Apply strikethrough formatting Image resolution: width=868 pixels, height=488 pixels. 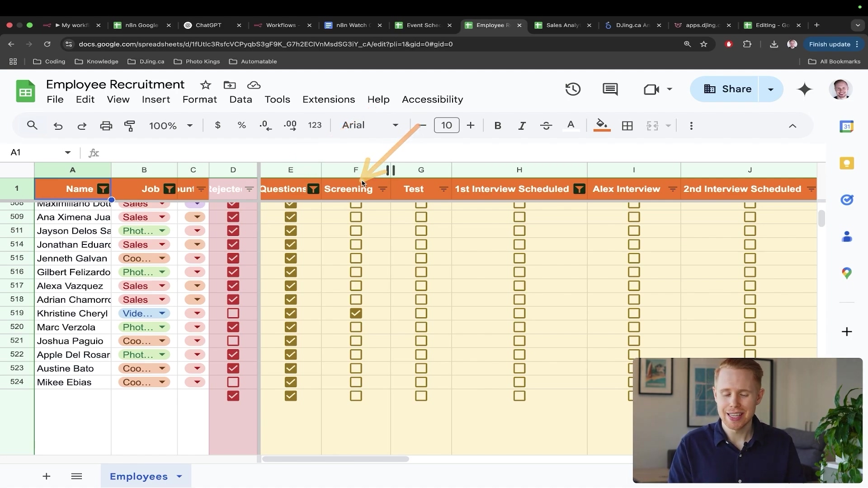(x=546, y=126)
